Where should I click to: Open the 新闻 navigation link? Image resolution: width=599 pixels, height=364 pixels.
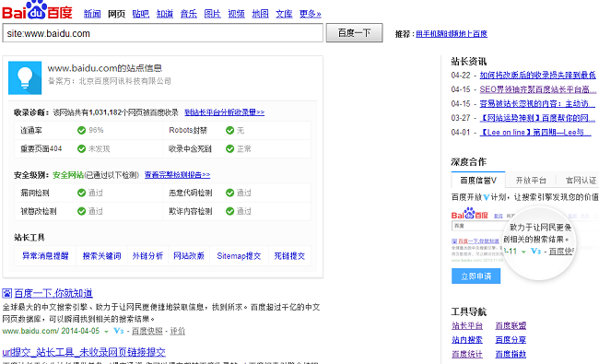point(92,14)
